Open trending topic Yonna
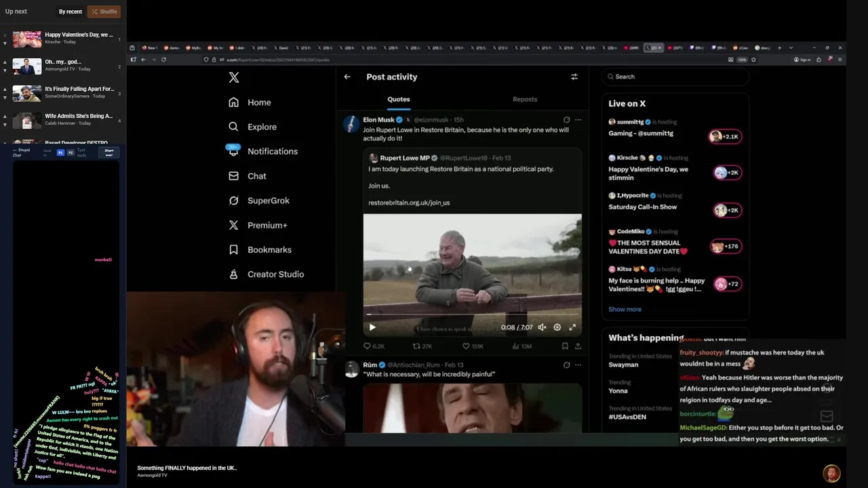Viewport: 868px width, 488px height. [618, 390]
